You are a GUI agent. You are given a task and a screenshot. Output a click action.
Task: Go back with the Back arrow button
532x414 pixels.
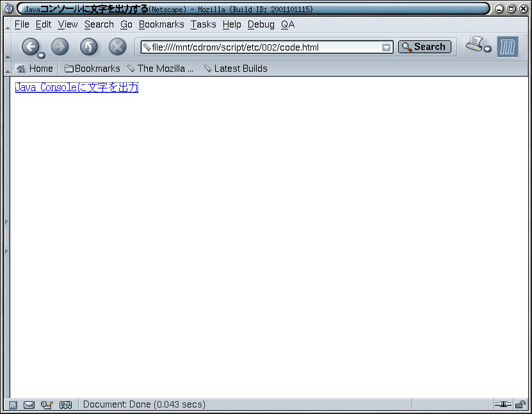tap(31, 47)
